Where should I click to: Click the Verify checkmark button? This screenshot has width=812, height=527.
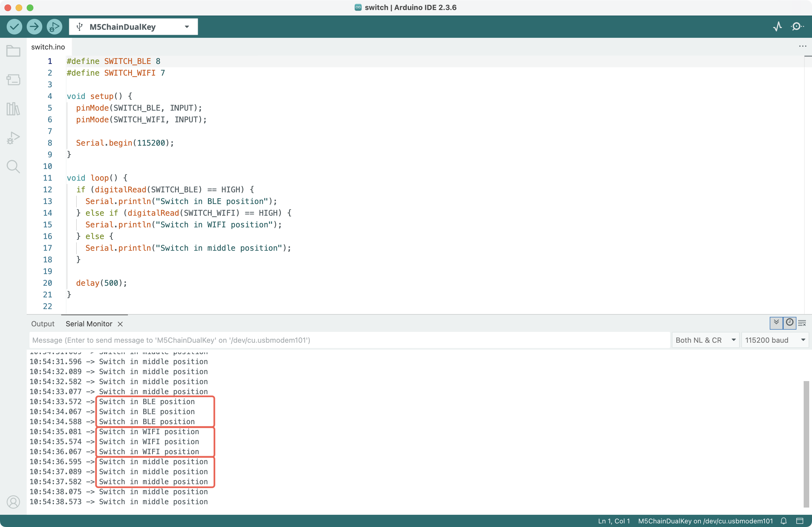coord(14,27)
